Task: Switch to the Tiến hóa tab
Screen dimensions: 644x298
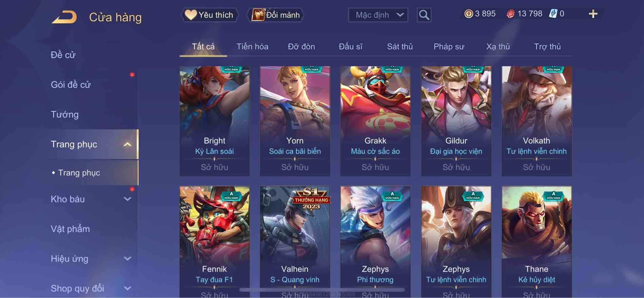Action: [252, 46]
